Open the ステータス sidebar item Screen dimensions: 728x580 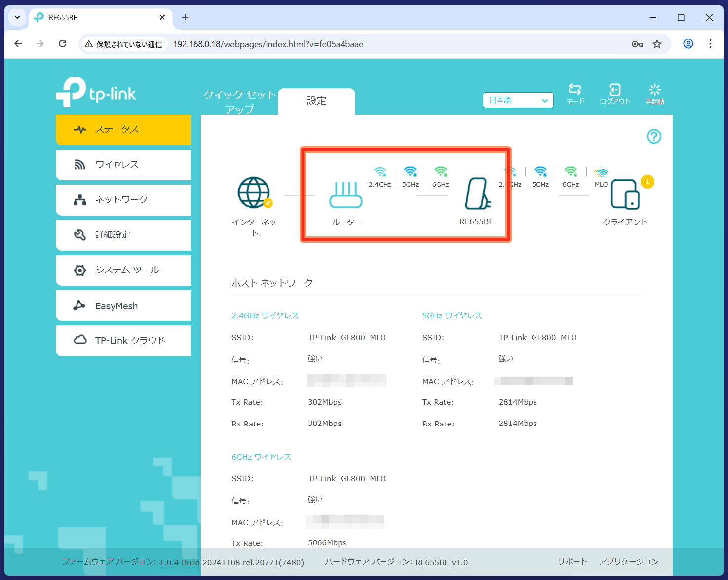click(123, 129)
